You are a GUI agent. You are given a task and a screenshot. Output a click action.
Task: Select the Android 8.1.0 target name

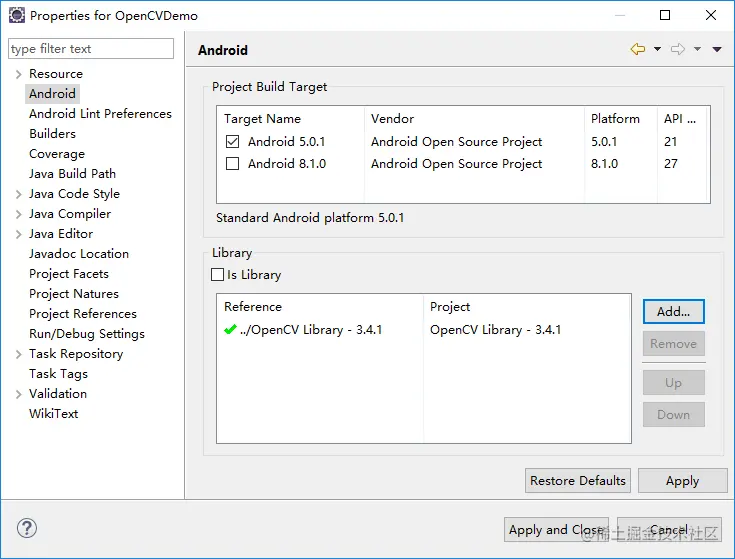(x=287, y=164)
